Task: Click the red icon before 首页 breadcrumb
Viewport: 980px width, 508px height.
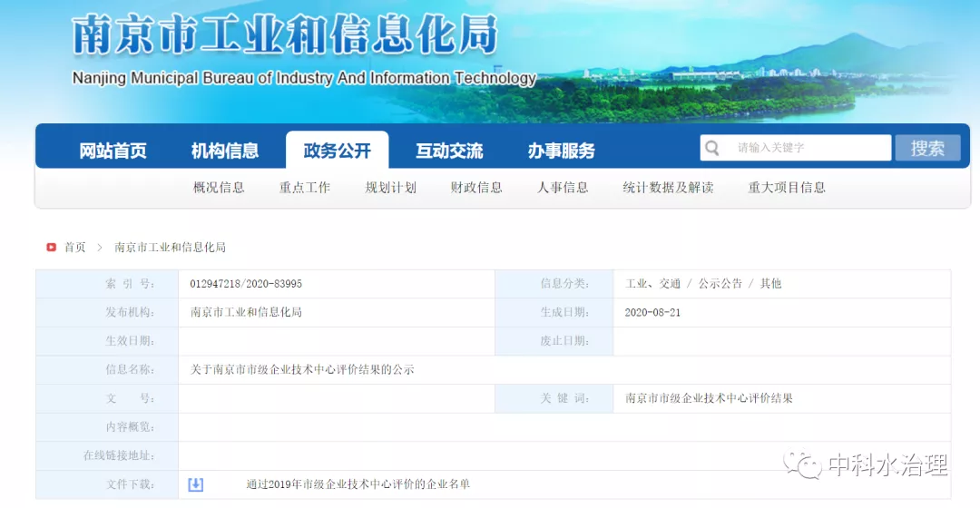Action: point(52,247)
